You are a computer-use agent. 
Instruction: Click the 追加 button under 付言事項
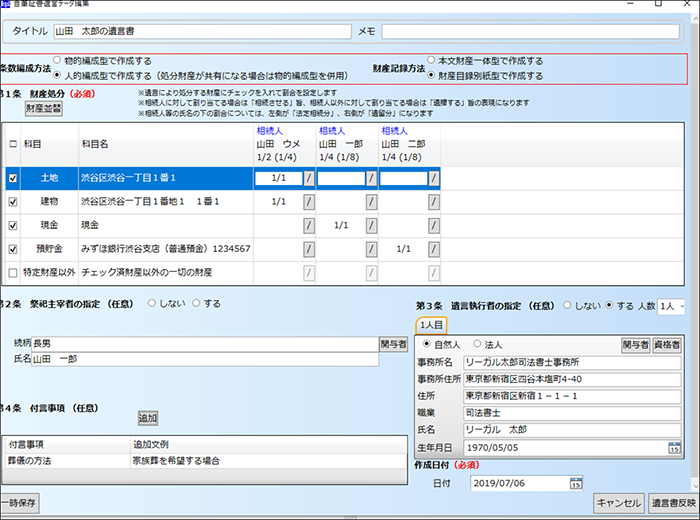tap(148, 418)
